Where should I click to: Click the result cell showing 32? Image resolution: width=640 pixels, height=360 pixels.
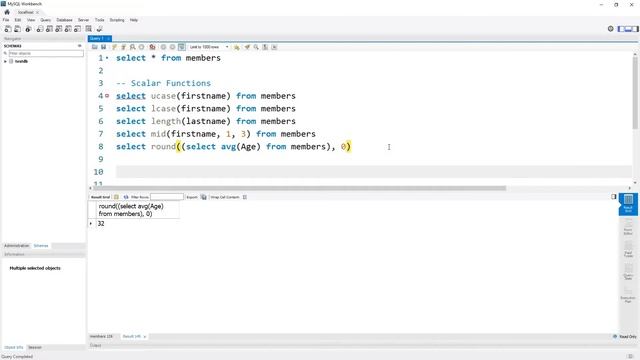(x=137, y=224)
